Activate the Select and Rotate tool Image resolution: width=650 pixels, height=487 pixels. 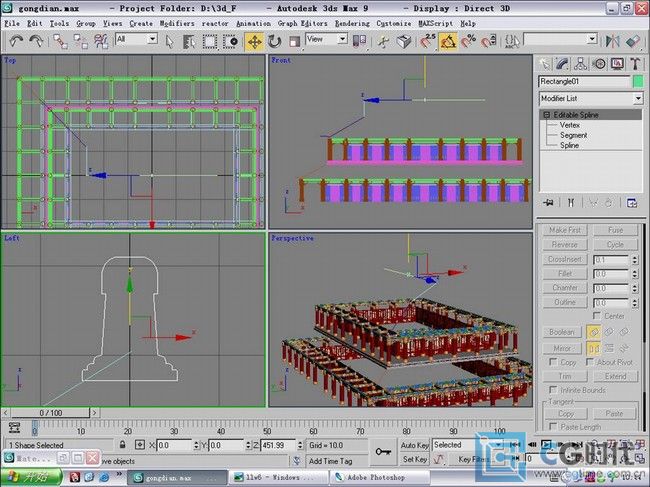coord(274,41)
